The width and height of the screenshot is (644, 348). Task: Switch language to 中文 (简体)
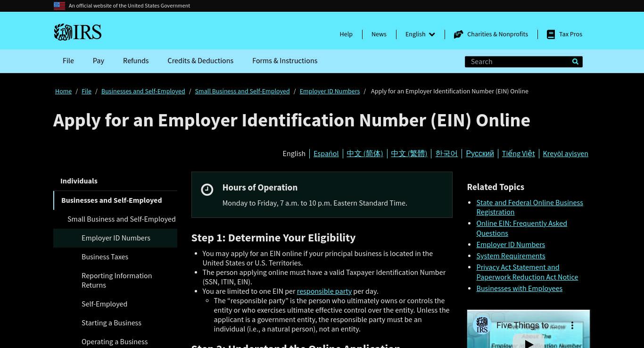pyautogui.click(x=364, y=154)
